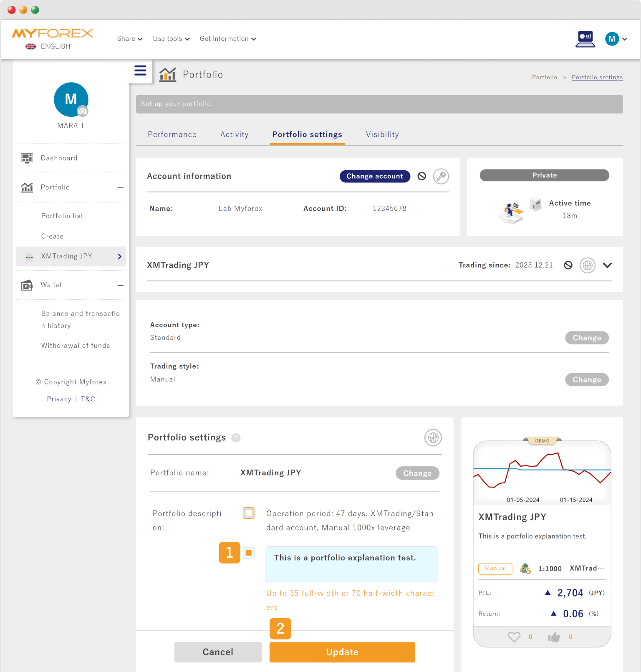Open Withdrawal of funds
Screen dimensions: 641x672
(76, 346)
